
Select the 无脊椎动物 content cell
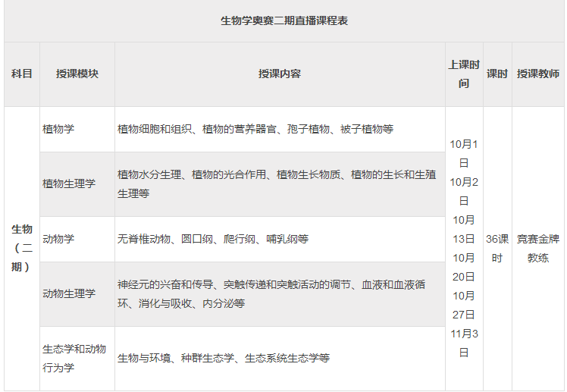[213, 239]
